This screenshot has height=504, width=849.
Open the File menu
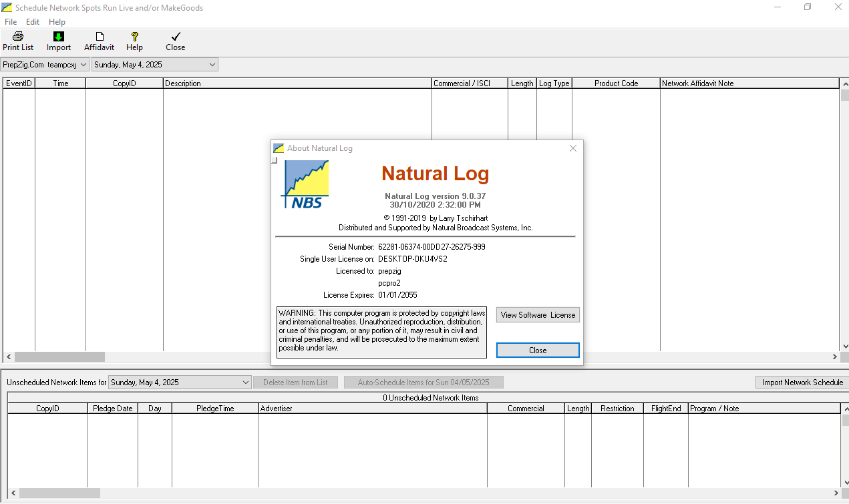point(11,22)
